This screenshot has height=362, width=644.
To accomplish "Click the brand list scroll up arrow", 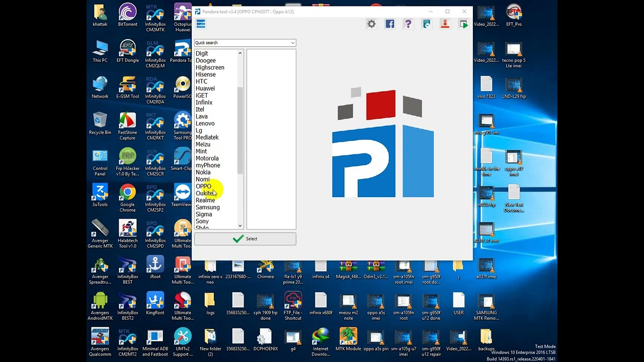I will coord(240,53).
